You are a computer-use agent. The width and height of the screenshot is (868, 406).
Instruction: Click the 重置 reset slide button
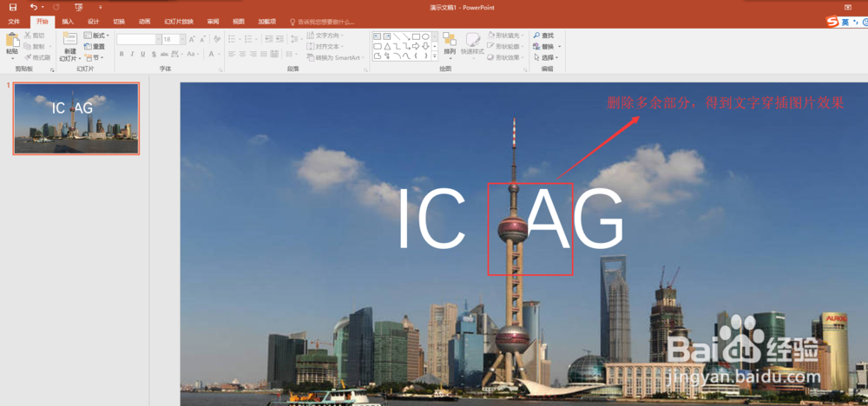[x=94, y=47]
